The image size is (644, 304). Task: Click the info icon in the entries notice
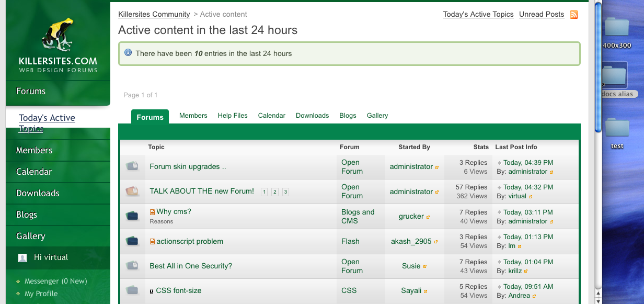pos(128,53)
